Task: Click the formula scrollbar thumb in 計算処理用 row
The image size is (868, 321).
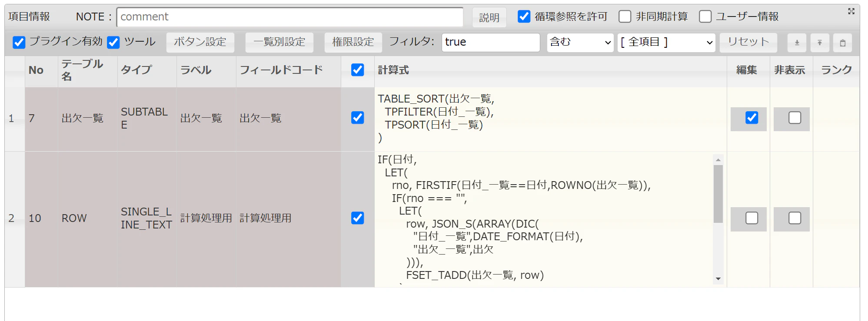Action: 718,194
